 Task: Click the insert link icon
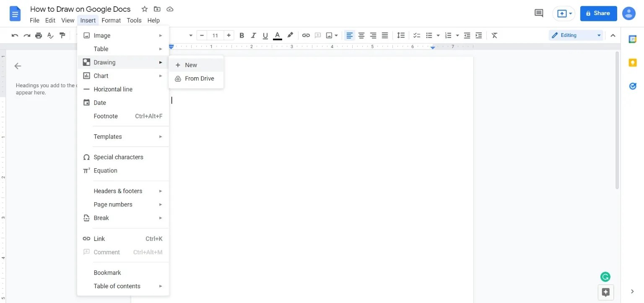click(306, 35)
